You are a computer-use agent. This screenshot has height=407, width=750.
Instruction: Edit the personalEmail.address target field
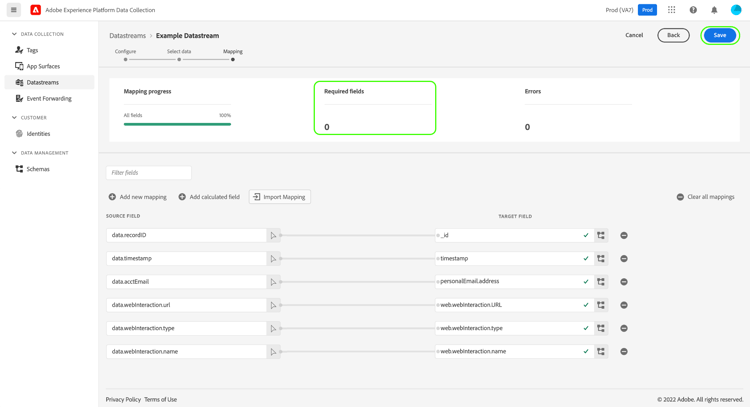tap(514, 282)
